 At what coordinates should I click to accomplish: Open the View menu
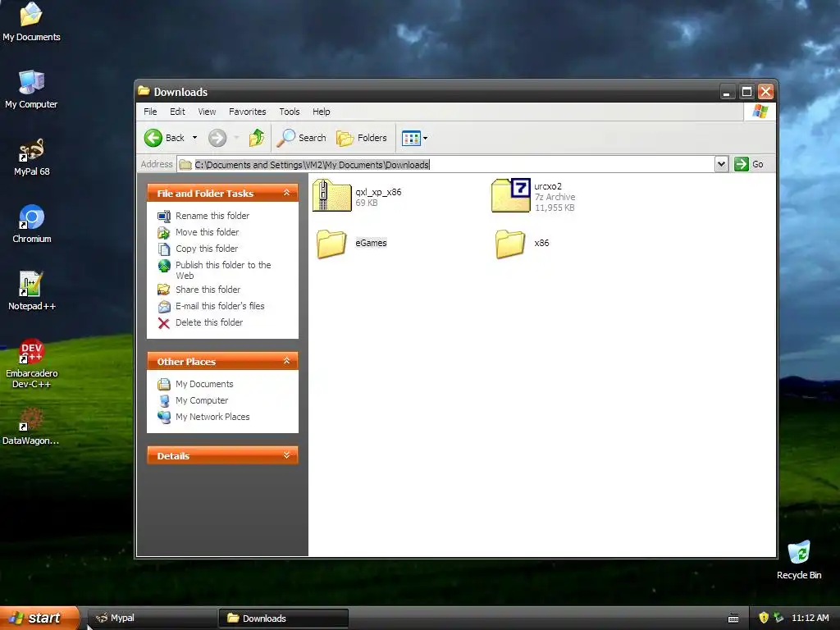click(207, 112)
